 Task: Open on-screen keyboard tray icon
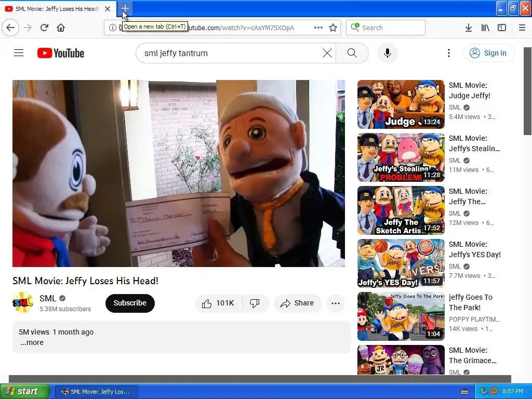pyautogui.click(x=464, y=392)
